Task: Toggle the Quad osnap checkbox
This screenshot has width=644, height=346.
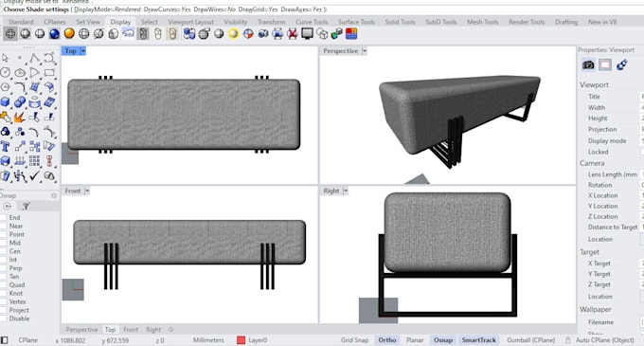Action: [4, 285]
